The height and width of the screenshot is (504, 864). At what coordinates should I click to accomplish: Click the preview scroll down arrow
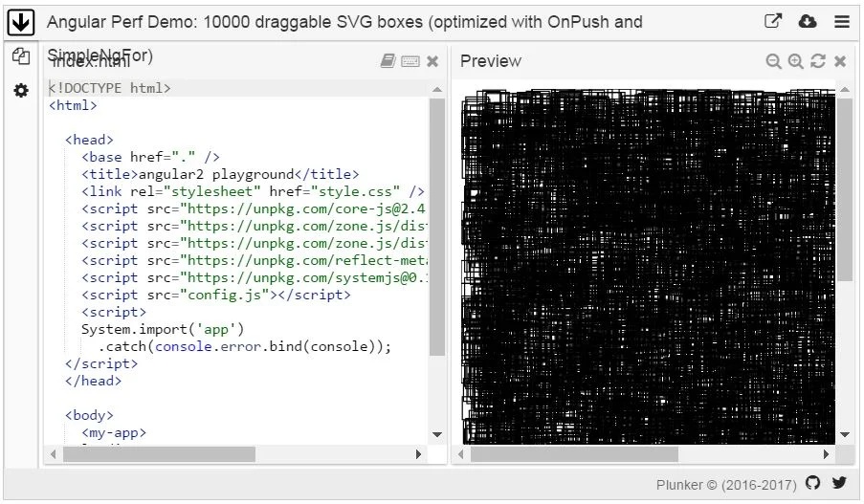point(845,434)
